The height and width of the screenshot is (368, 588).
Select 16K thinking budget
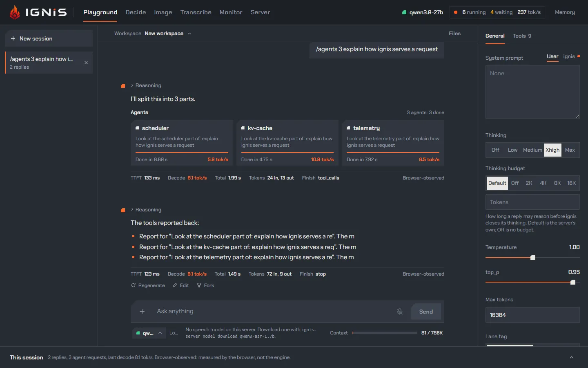(x=572, y=183)
